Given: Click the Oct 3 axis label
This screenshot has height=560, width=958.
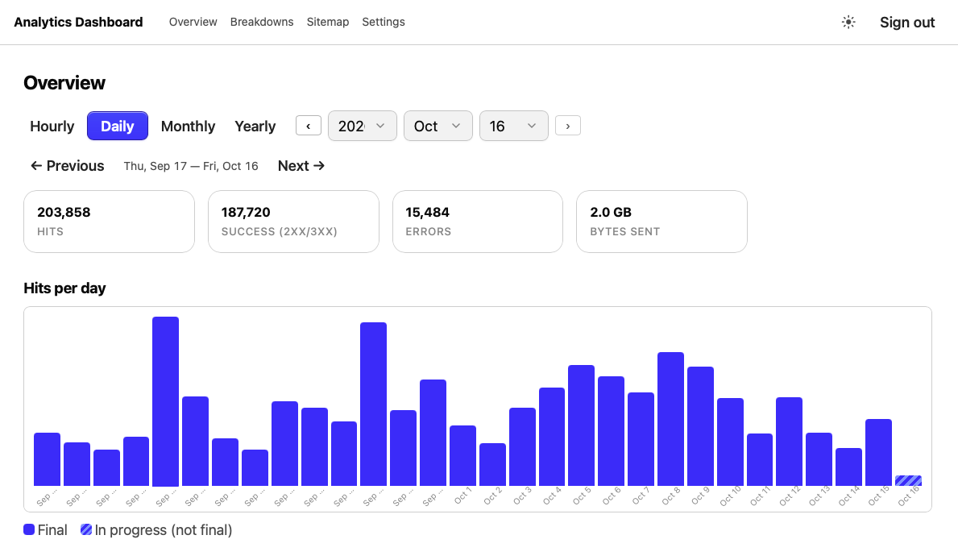Looking at the screenshot, I should pos(522,496).
